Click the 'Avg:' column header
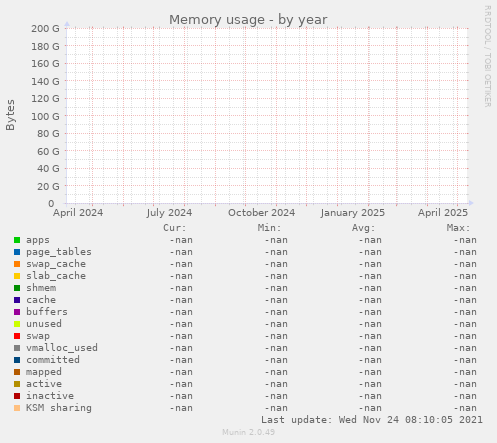Screen dimensions: 497x443 click(x=364, y=228)
